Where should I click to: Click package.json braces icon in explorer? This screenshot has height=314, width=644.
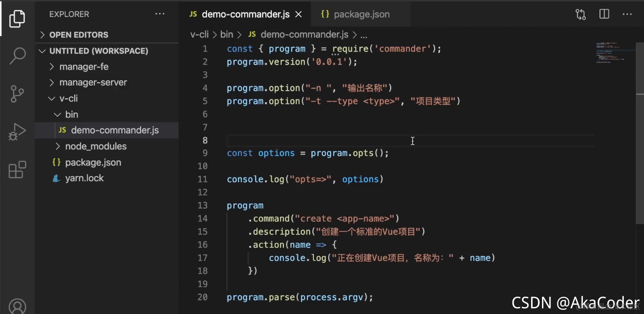(x=56, y=162)
